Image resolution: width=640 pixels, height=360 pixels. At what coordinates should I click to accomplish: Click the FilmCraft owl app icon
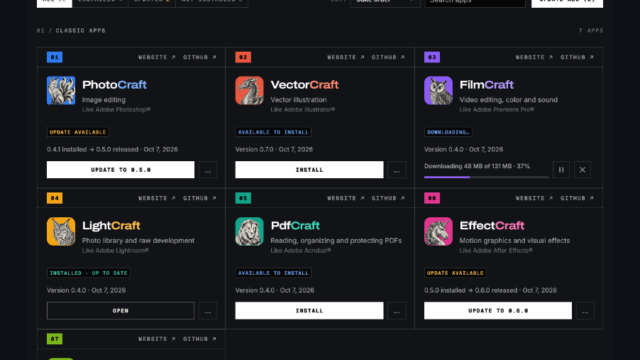point(438,90)
